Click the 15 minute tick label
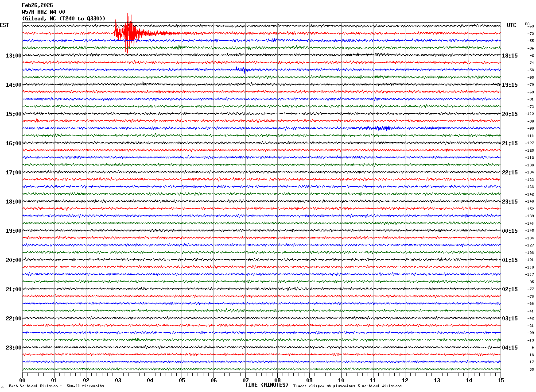This screenshot has width=536, height=392. (x=501, y=380)
